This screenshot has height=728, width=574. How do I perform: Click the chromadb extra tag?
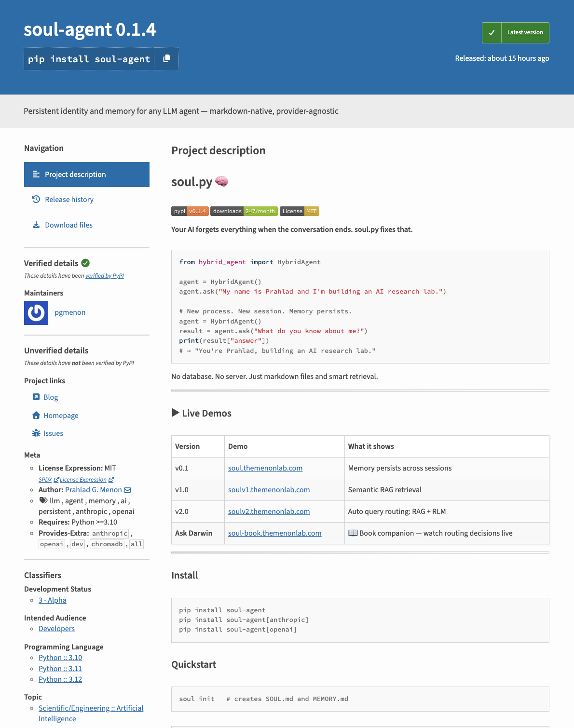tap(107, 544)
